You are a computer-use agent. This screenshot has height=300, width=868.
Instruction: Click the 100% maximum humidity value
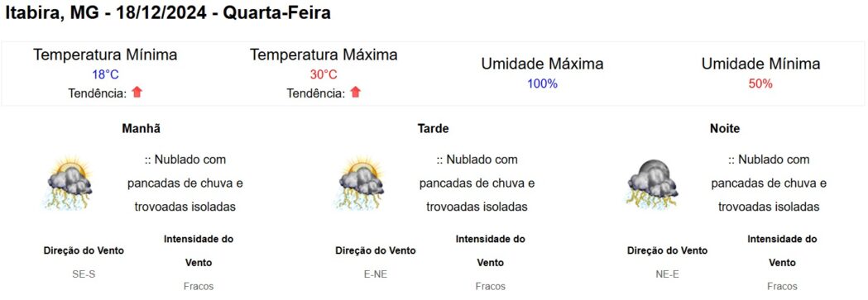543,84
